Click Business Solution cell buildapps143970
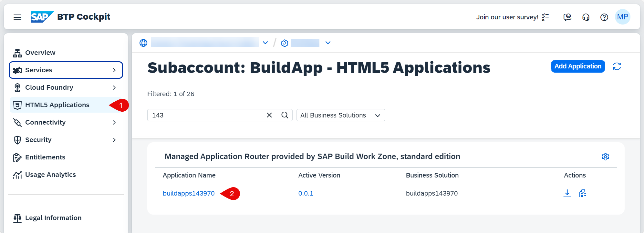 click(x=432, y=193)
